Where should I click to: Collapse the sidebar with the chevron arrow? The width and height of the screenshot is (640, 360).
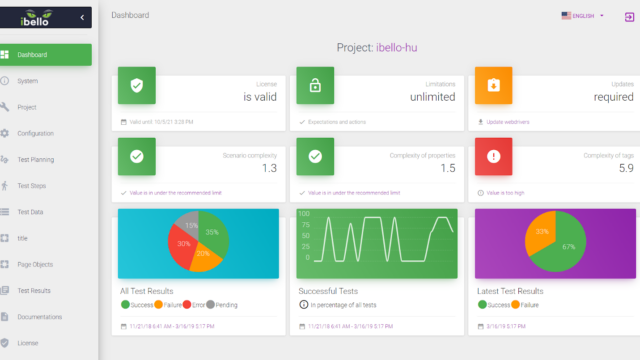point(82,17)
